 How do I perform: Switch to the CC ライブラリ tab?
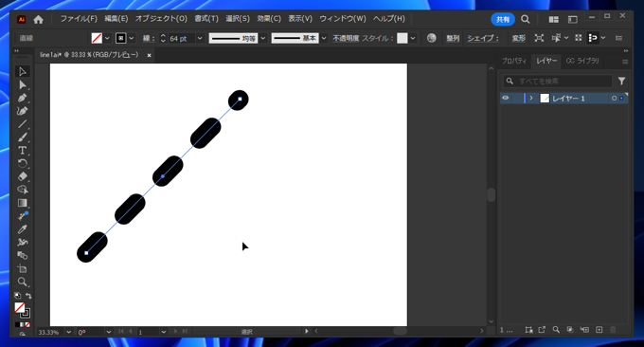click(x=582, y=61)
